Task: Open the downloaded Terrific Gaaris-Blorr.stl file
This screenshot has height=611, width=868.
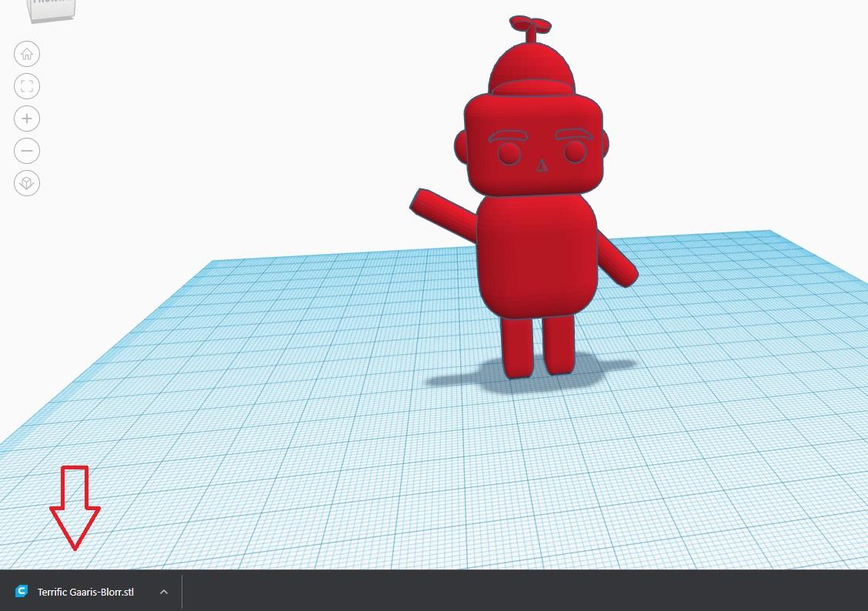Action: tap(85, 592)
